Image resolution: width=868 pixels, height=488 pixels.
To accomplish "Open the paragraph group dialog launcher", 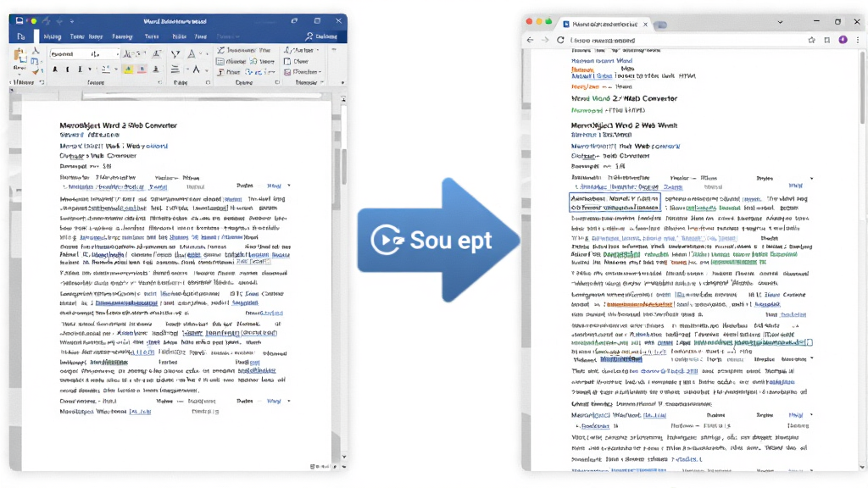I will tap(209, 82).
